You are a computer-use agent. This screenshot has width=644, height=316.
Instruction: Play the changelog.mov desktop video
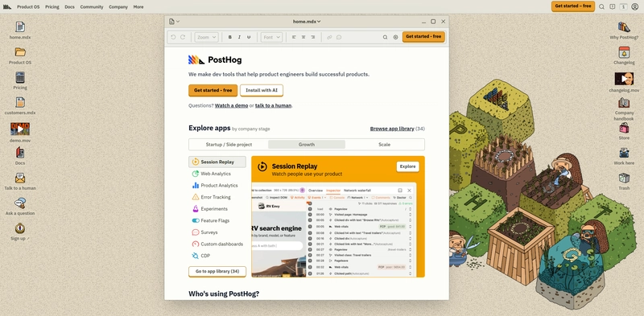click(x=624, y=79)
